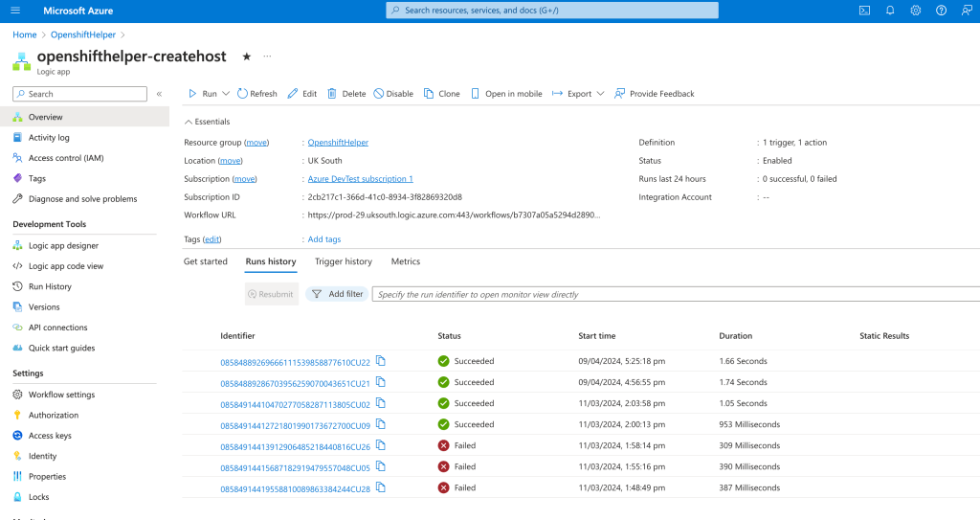Image resolution: width=980 pixels, height=520 pixels.
Task: Expand the Export dropdown
Action: pyautogui.click(x=601, y=94)
